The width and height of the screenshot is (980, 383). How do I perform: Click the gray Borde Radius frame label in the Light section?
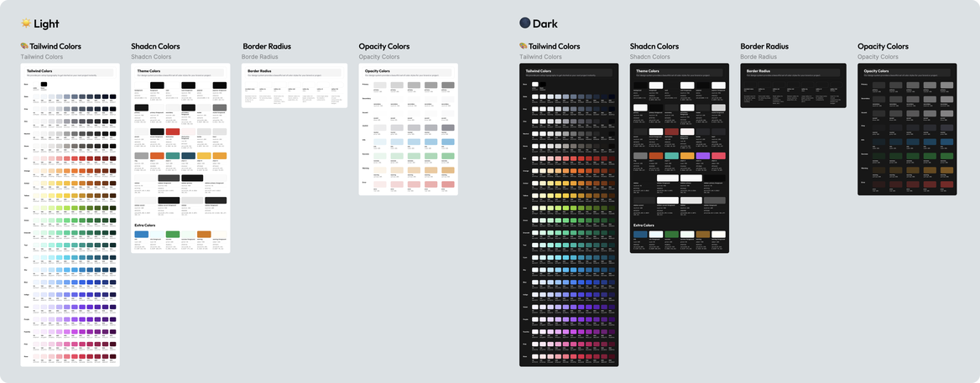(260, 57)
